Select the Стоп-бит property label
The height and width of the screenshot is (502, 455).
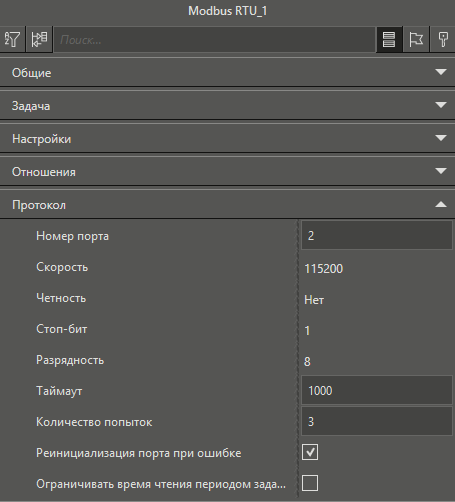point(62,329)
